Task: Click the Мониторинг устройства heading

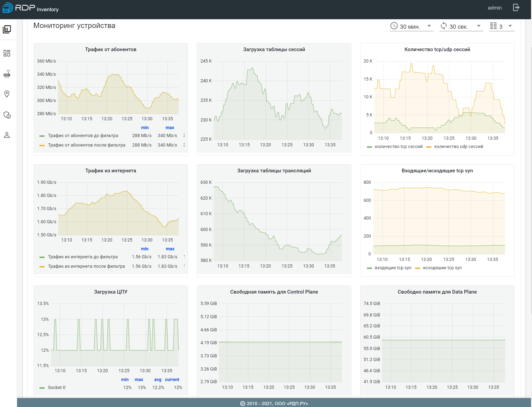Action: (74, 26)
